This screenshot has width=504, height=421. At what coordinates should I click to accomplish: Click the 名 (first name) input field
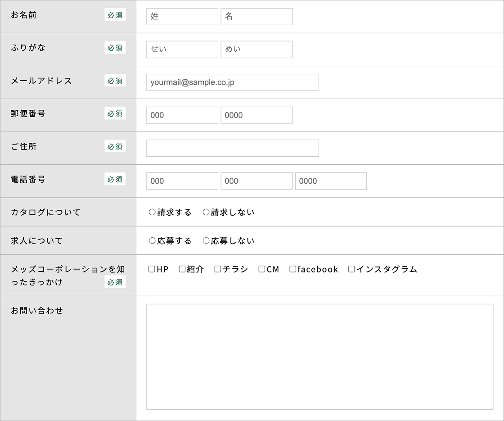point(256,17)
